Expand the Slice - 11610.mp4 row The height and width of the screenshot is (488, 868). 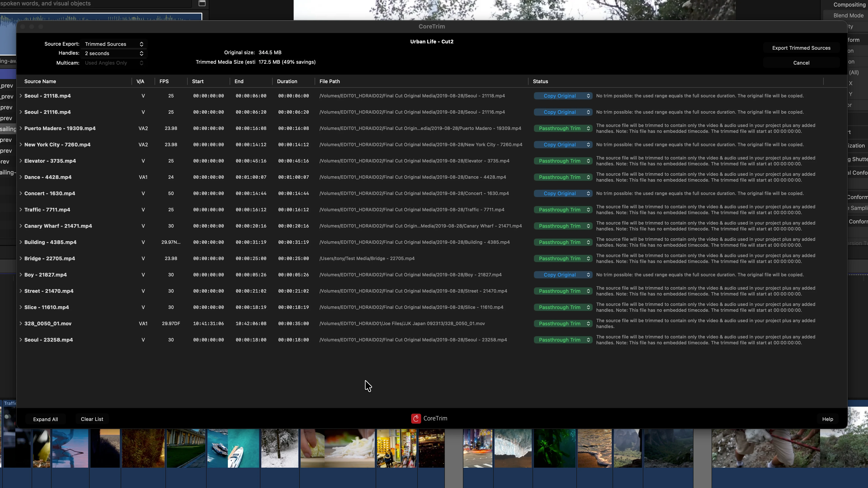point(21,307)
